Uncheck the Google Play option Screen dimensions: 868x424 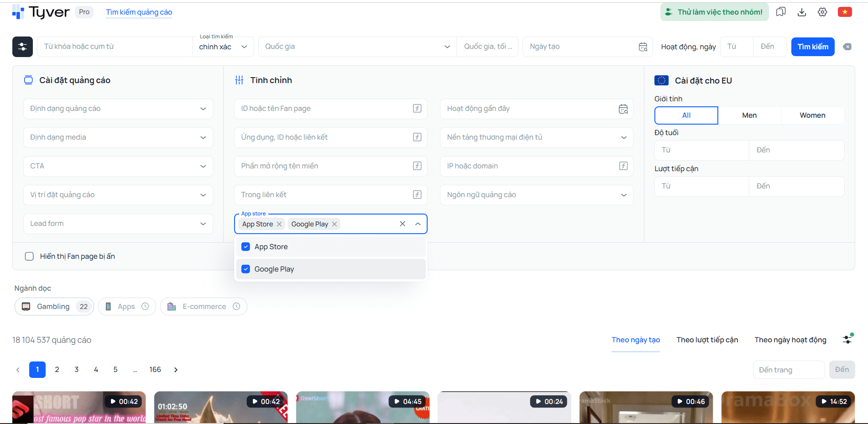[246, 269]
